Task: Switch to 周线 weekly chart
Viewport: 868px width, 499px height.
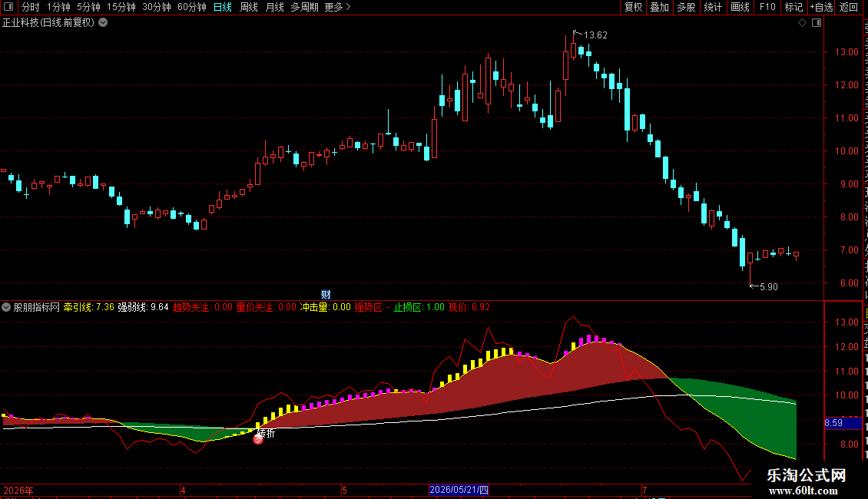Action: click(249, 7)
